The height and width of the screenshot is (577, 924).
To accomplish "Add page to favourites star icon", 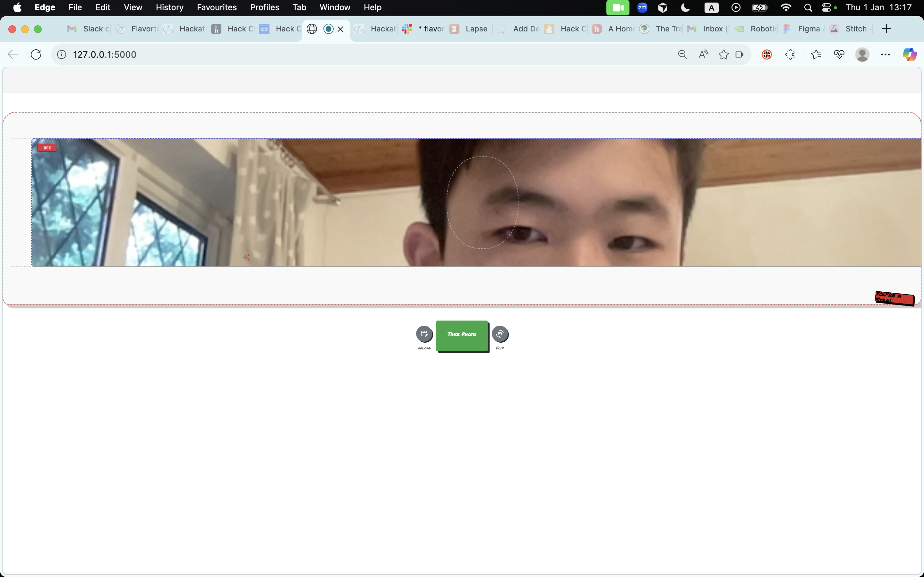I will click(x=723, y=54).
